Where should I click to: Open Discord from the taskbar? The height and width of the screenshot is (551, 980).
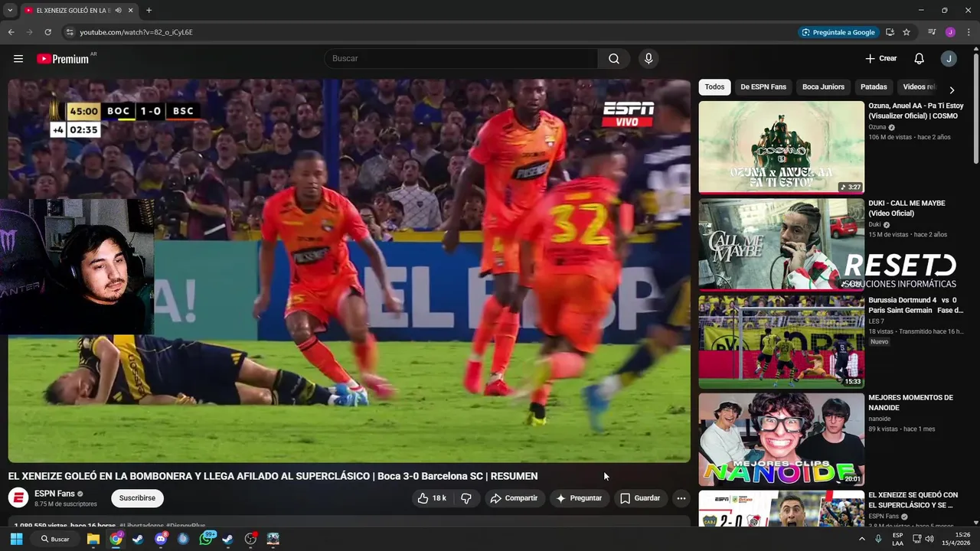tap(161, 539)
